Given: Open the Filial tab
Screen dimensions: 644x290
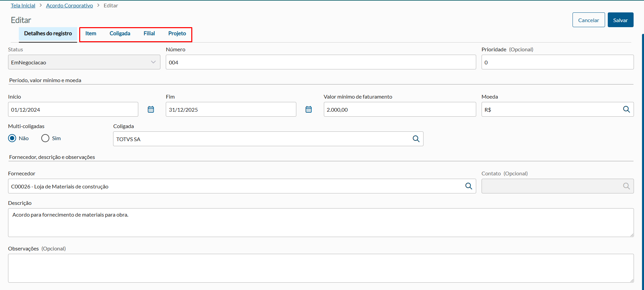Looking at the screenshot, I should tap(149, 34).
